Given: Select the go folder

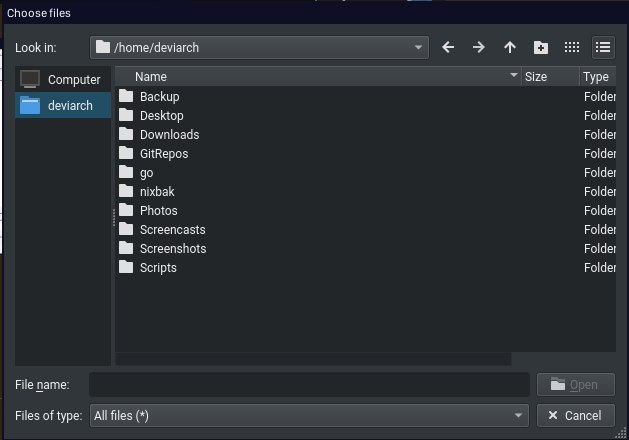Looking at the screenshot, I should point(365,172).
